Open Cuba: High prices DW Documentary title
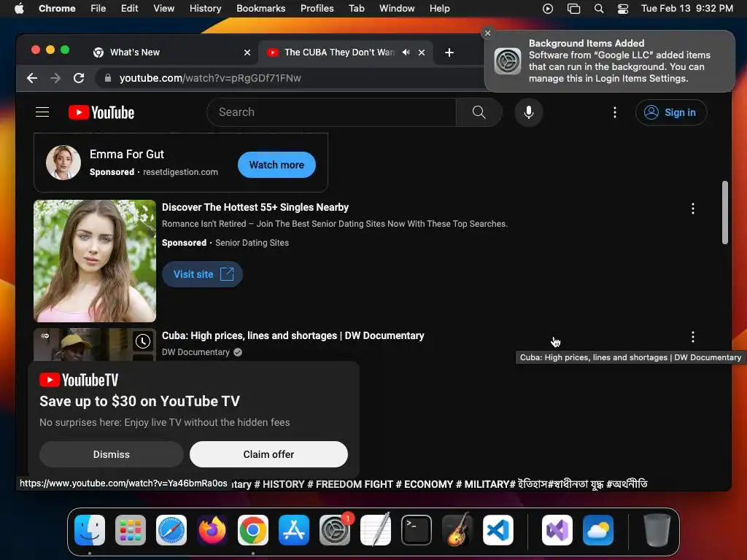This screenshot has height=560, width=747. [x=293, y=335]
